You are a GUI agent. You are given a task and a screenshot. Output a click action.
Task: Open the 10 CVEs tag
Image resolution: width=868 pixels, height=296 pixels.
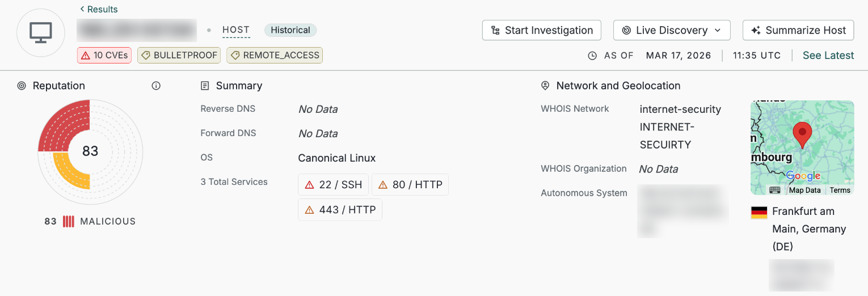104,55
